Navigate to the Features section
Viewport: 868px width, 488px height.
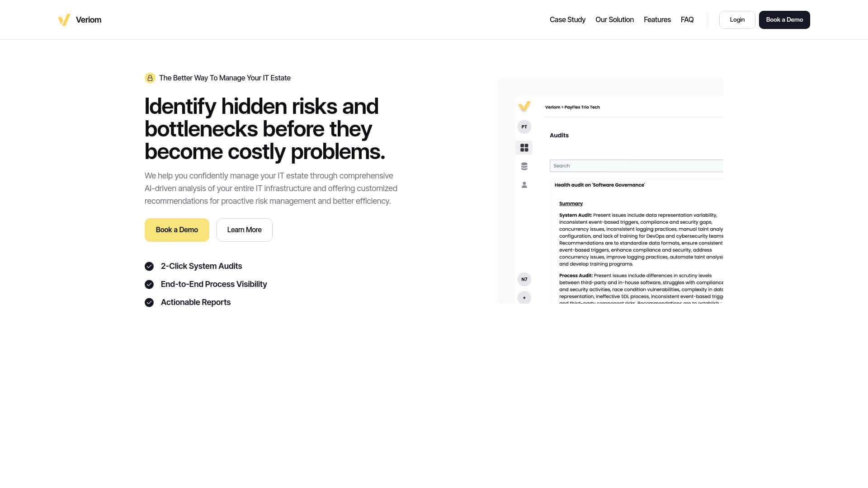point(657,20)
